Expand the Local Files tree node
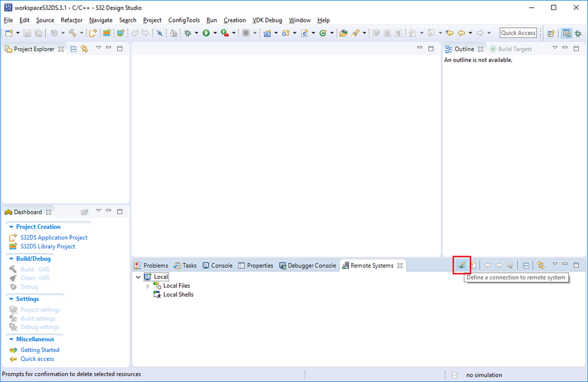The image size is (588, 382). click(147, 286)
